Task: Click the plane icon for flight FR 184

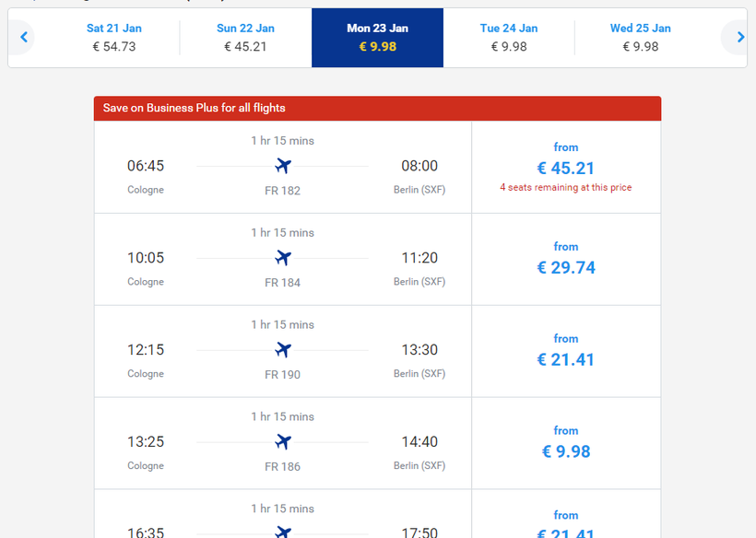Action: [x=283, y=258]
